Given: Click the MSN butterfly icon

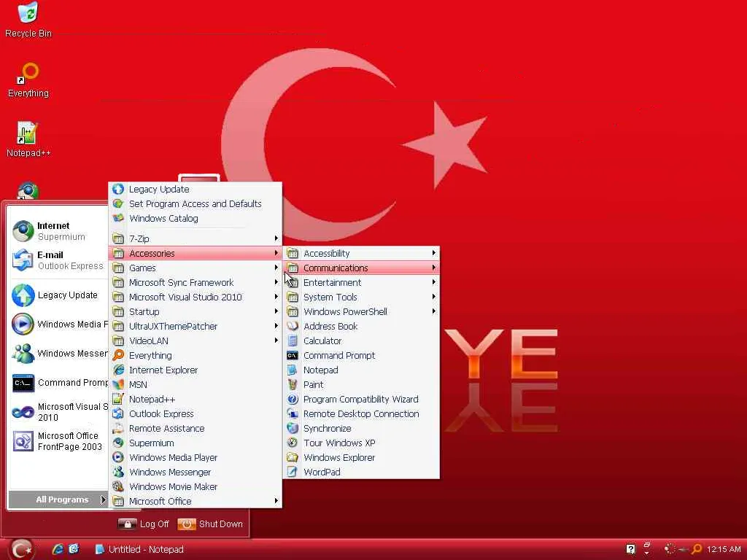Looking at the screenshot, I should (118, 384).
